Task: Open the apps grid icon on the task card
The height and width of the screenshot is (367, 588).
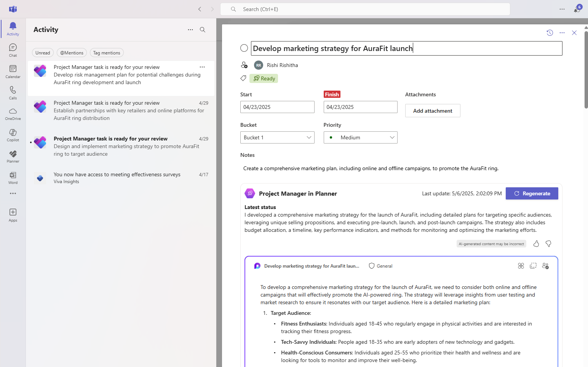Action: (521, 266)
